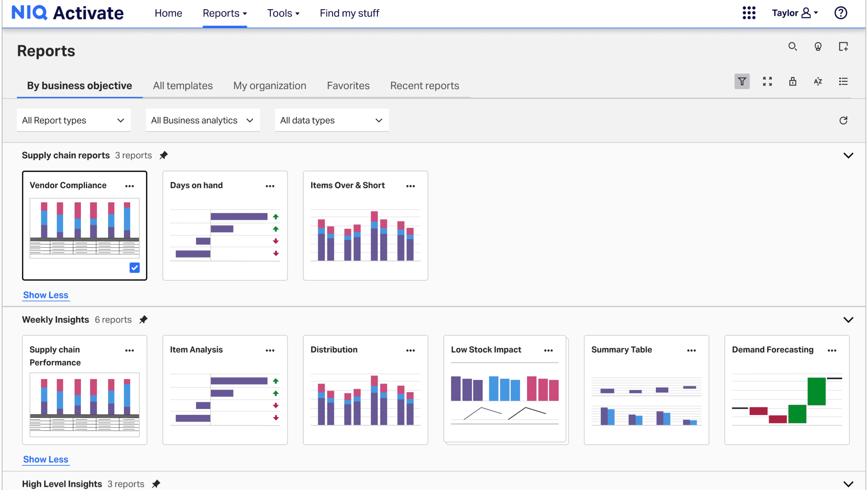Screen dimensions: 868x490
Task: Click the lock icon in toolbar
Action: coord(793,81)
